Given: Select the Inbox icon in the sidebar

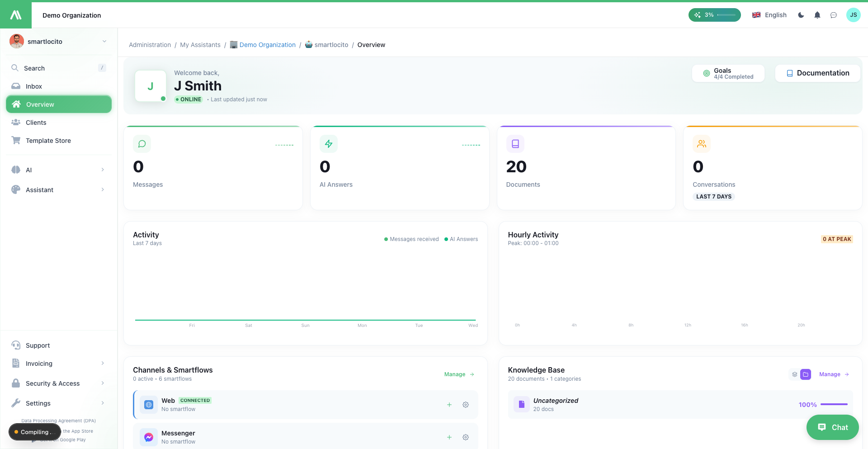Looking at the screenshot, I should (16, 86).
